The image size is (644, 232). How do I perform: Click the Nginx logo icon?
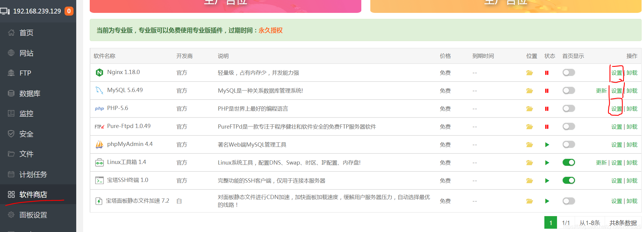click(x=99, y=73)
